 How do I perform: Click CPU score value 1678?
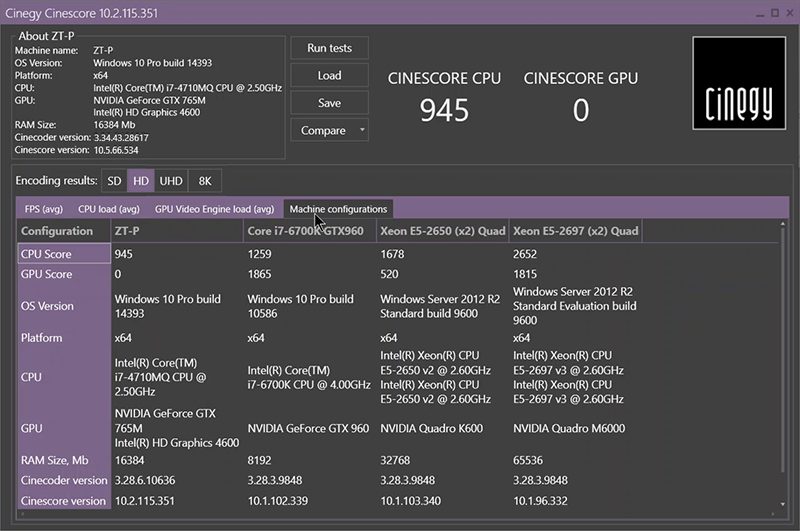(x=392, y=254)
